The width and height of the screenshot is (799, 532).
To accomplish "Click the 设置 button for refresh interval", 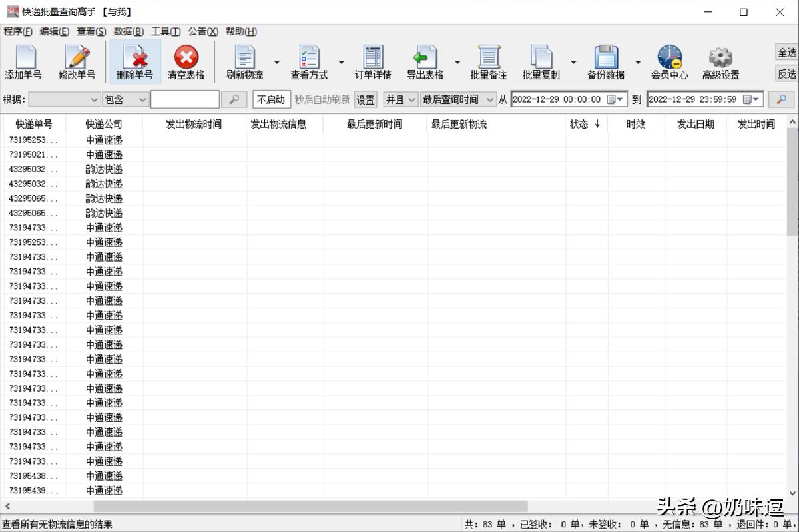I will tap(365, 99).
